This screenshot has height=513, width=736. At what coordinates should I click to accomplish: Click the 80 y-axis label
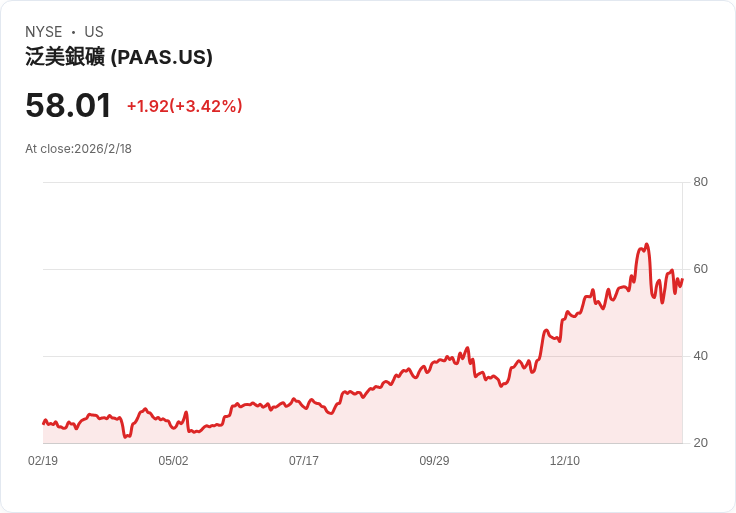[x=701, y=182]
